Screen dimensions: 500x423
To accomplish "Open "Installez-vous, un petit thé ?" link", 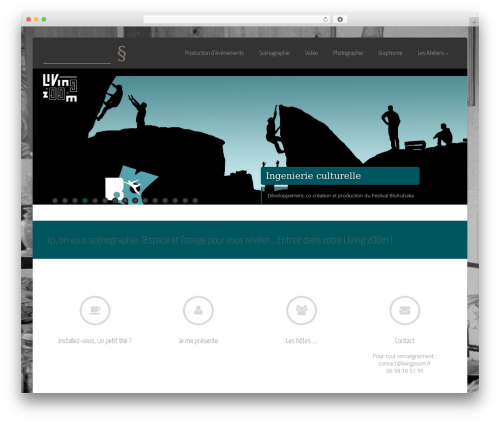I will point(95,341).
